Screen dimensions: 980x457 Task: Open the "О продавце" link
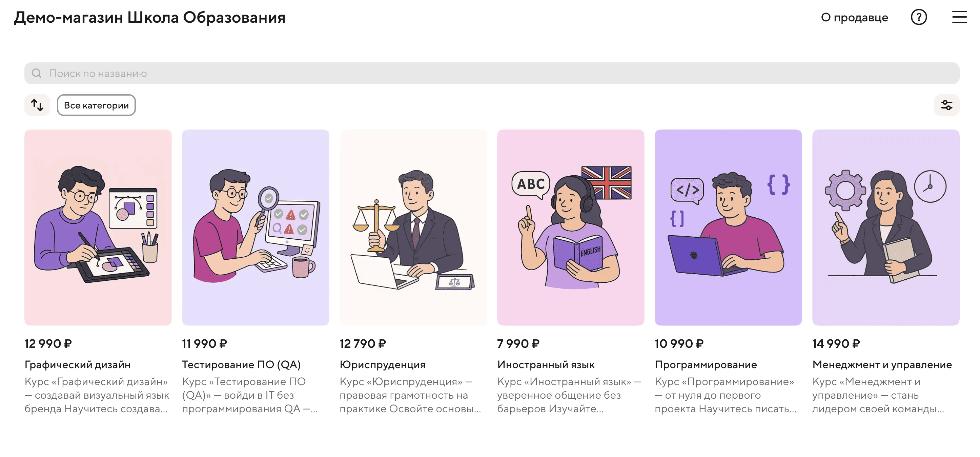pos(855,18)
